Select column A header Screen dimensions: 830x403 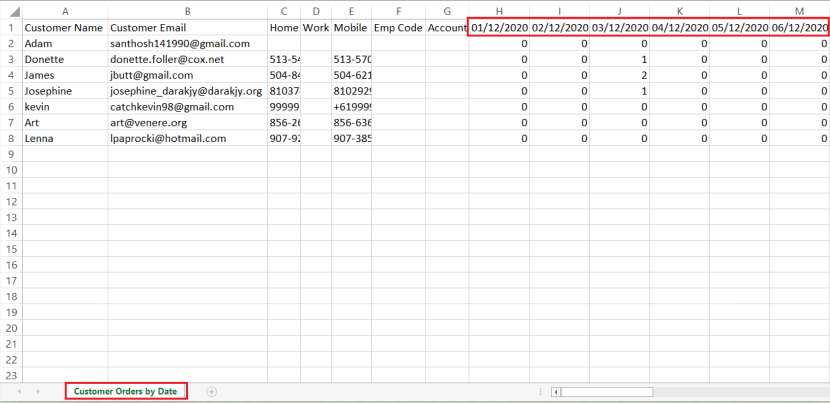tap(64, 10)
